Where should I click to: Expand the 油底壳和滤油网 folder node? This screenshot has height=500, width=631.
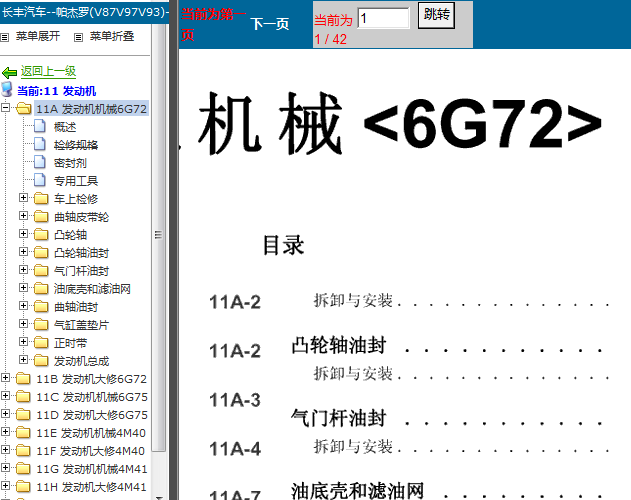click(x=23, y=287)
